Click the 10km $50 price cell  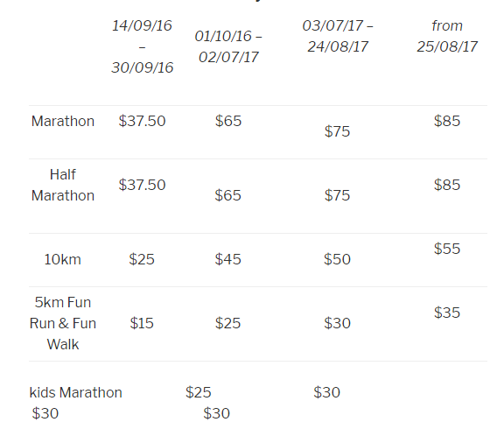point(337,259)
